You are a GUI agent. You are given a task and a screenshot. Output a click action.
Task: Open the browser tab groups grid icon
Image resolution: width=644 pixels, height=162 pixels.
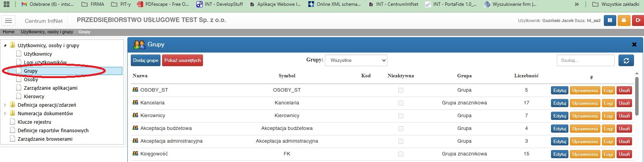click(6, 4)
